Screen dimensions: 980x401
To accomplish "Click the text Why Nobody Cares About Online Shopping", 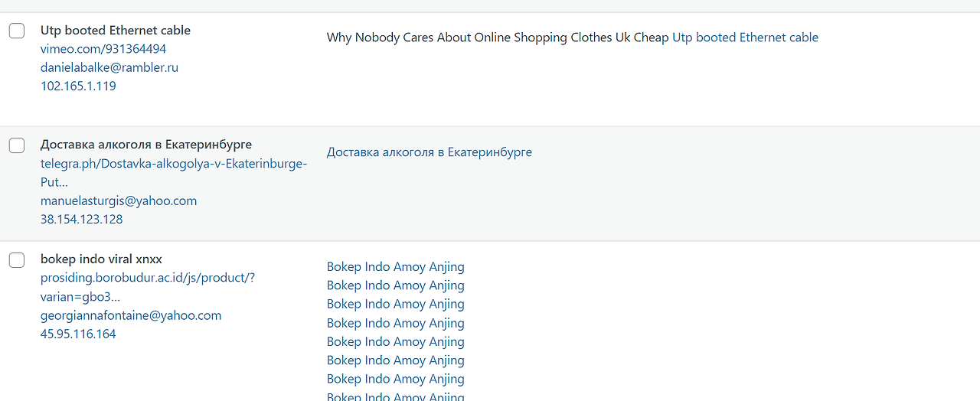I will (x=447, y=37).
